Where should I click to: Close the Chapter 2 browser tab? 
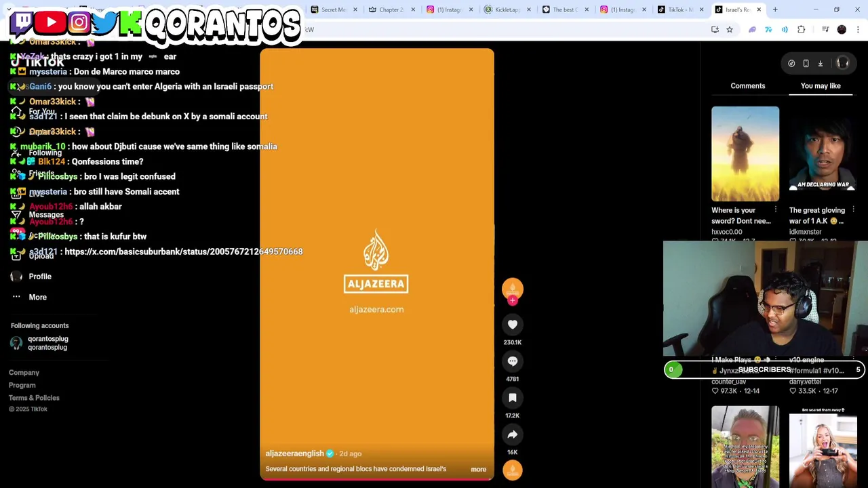pos(413,9)
